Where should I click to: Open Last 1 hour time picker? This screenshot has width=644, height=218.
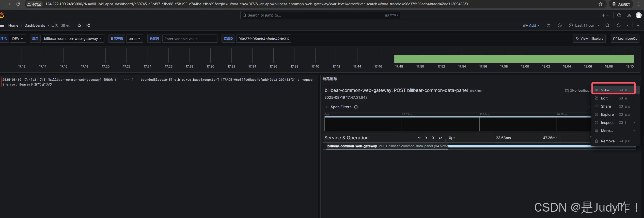(584, 25)
